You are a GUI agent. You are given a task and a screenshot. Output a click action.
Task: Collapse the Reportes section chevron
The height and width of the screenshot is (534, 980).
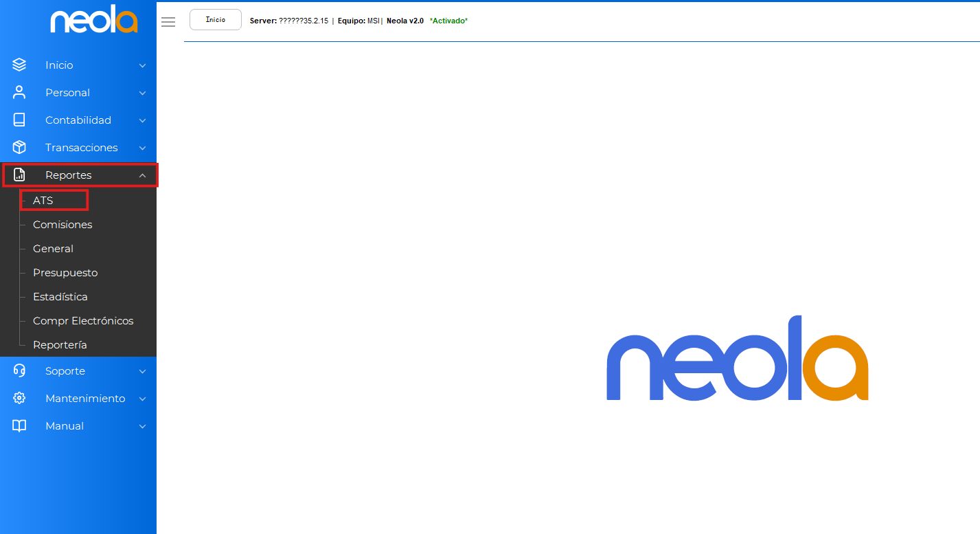(142, 176)
